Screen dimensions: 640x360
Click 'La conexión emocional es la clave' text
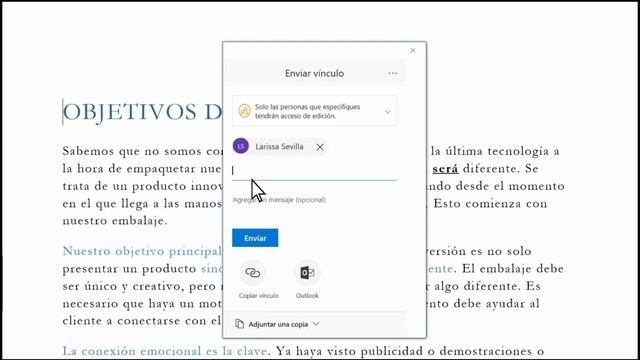coord(164,351)
